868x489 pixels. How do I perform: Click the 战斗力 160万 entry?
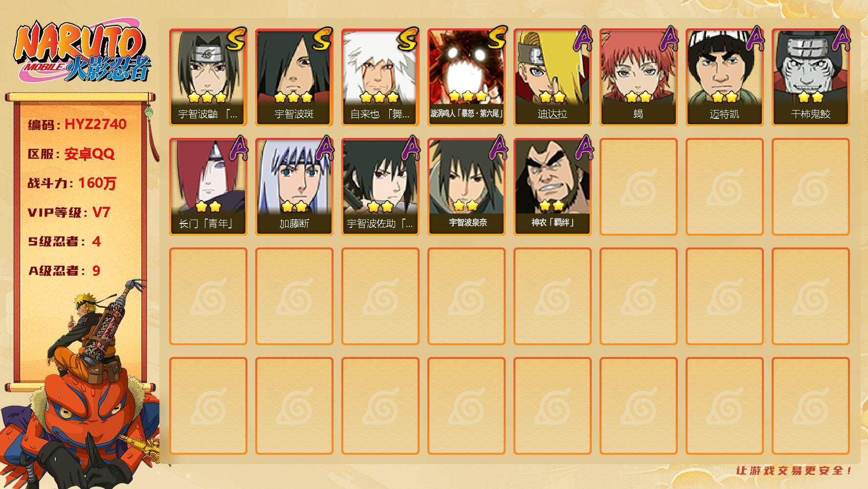click(x=72, y=183)
